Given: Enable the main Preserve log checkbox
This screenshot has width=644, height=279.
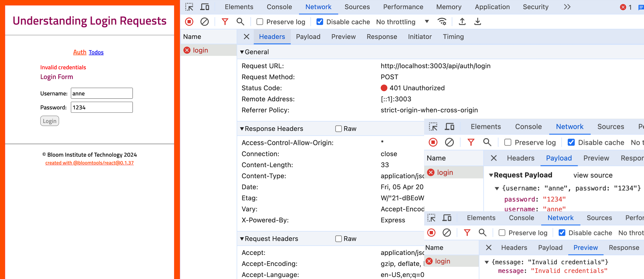Looking at the screenshot, I should click(x=260, y=22).
